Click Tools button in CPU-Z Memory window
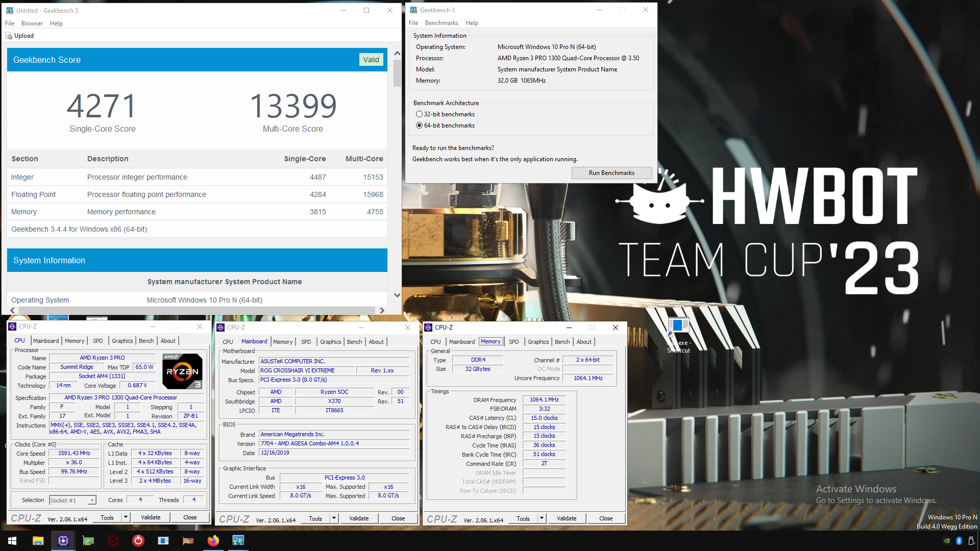The width and height of the screenshot is (980, 551). (x=523, y=518)
